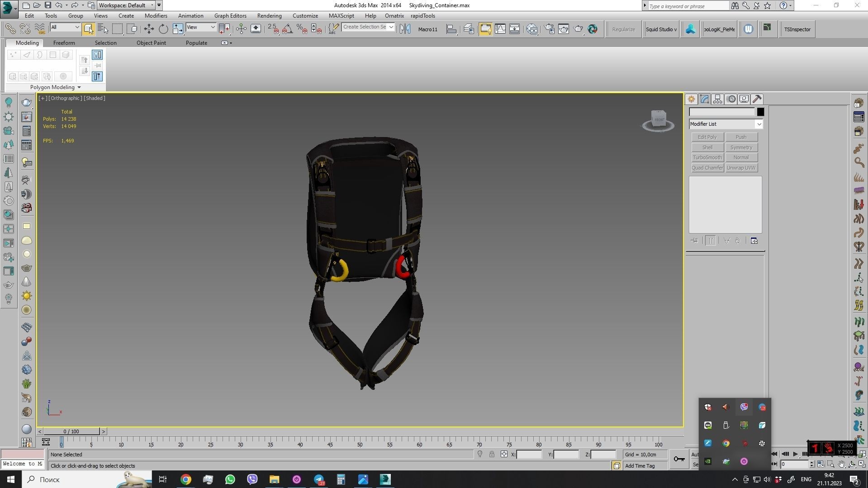This screenshot has width=868, height=488.
Task: Open Configure Modifier Sets button
Action: (x=754, y=241)
